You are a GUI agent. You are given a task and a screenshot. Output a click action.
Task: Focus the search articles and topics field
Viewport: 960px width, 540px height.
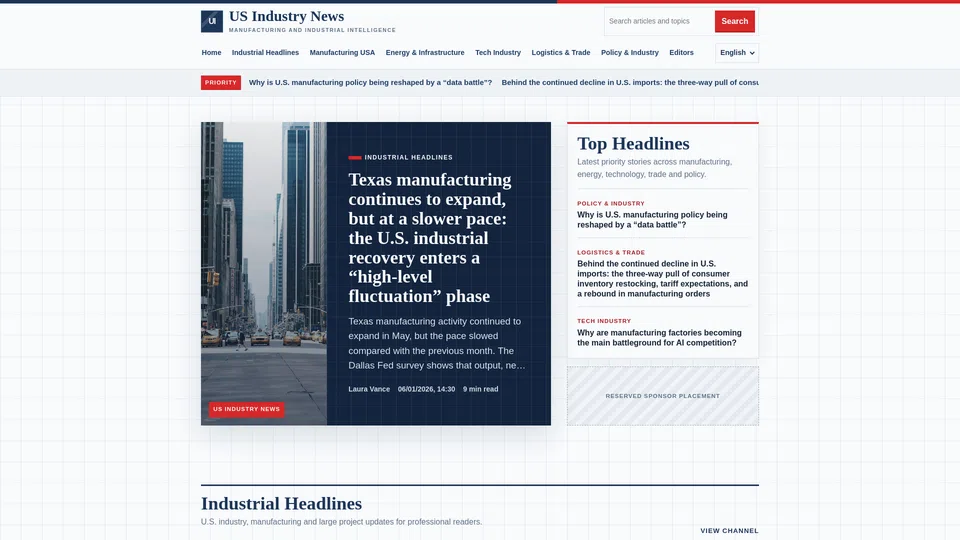coord(659,21)
